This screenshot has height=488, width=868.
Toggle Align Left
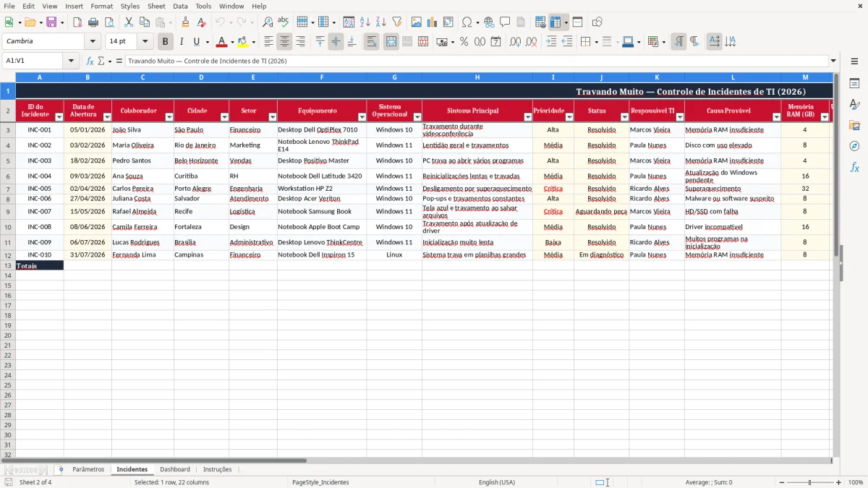269,42
